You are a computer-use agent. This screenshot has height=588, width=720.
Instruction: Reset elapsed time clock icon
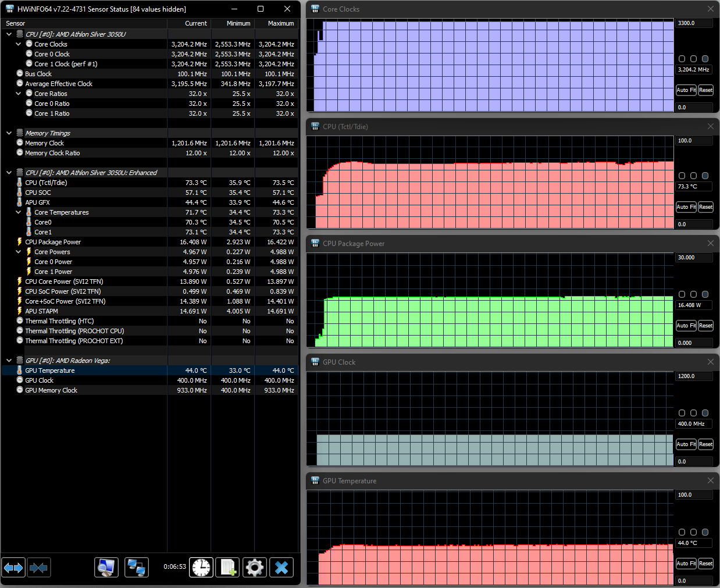tap(201, 568)
